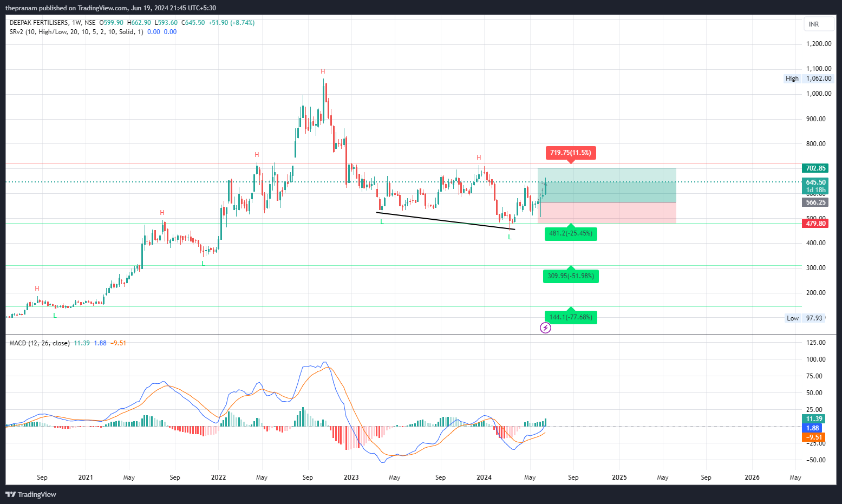Click the High 1,062.00 label
Image resolution: width=842 pixels, height=504 pixels.
point(808,78)
